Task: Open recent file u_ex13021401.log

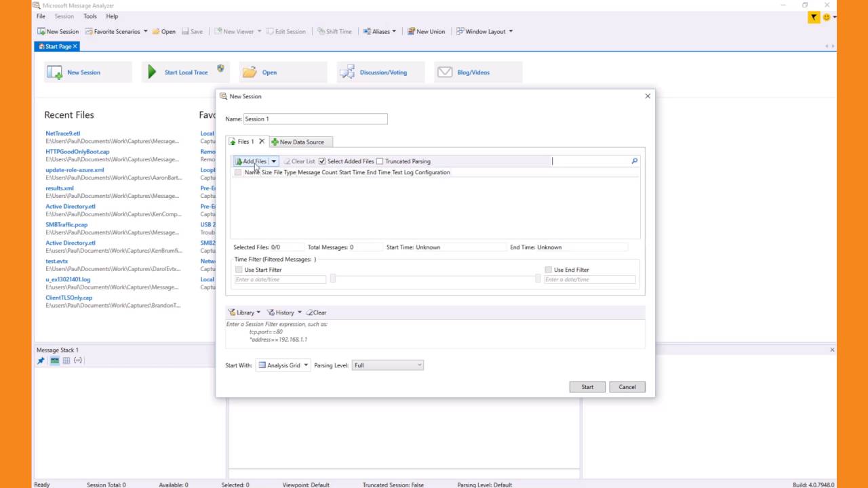Action: (x=68, y=279)
